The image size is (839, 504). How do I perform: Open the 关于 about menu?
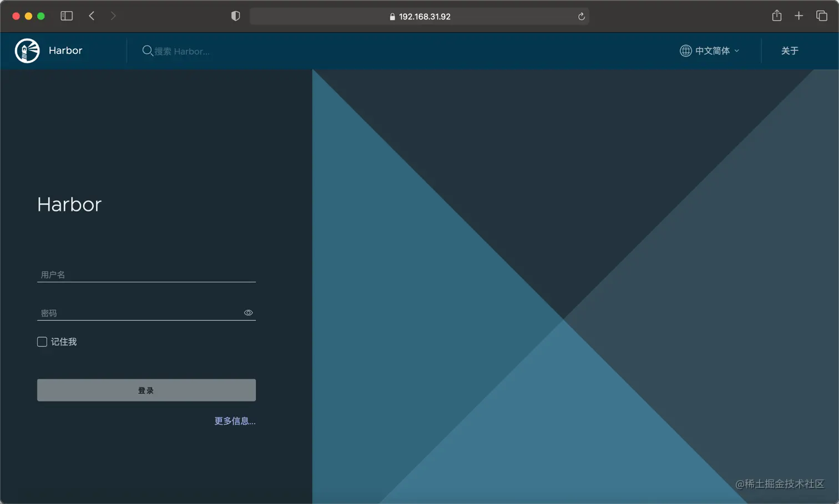tap(790, 51)
